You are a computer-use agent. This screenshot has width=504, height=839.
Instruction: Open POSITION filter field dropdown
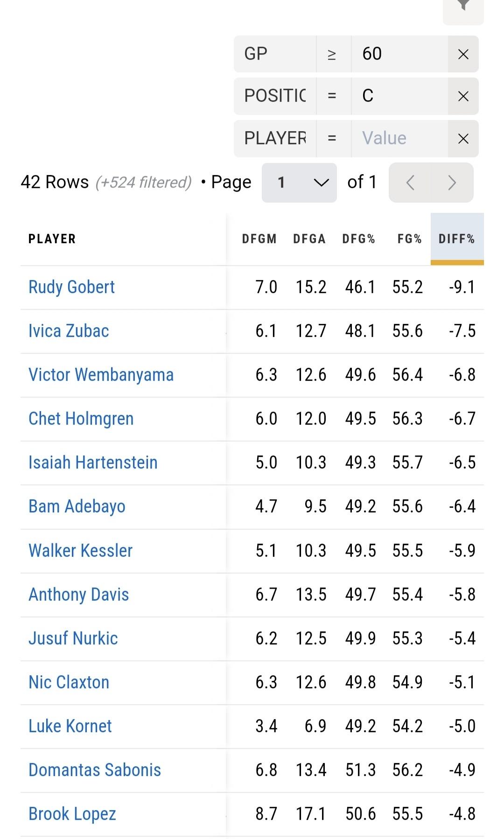(x=275, y=96)
